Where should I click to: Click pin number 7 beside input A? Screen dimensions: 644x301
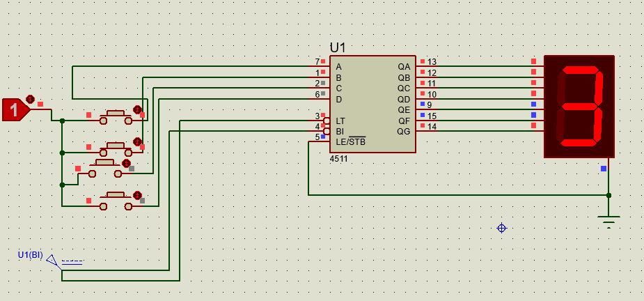tap(317, 62)
